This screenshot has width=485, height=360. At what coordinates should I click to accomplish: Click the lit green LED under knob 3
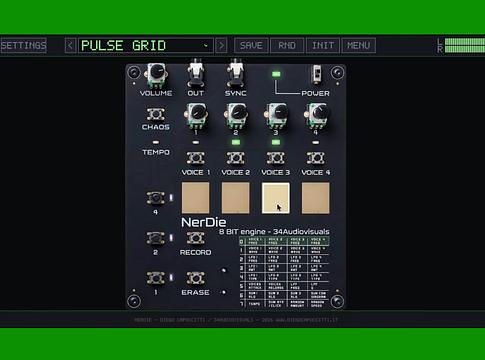point(276,142)
